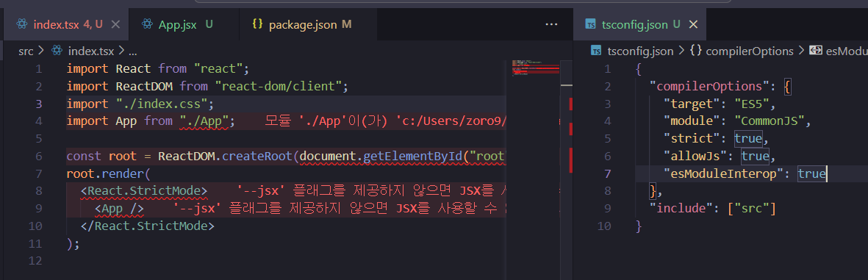
Task: Click the React icon in index.tsx breadcrumb
Action: pyautogui.click(x=57, y=51)
